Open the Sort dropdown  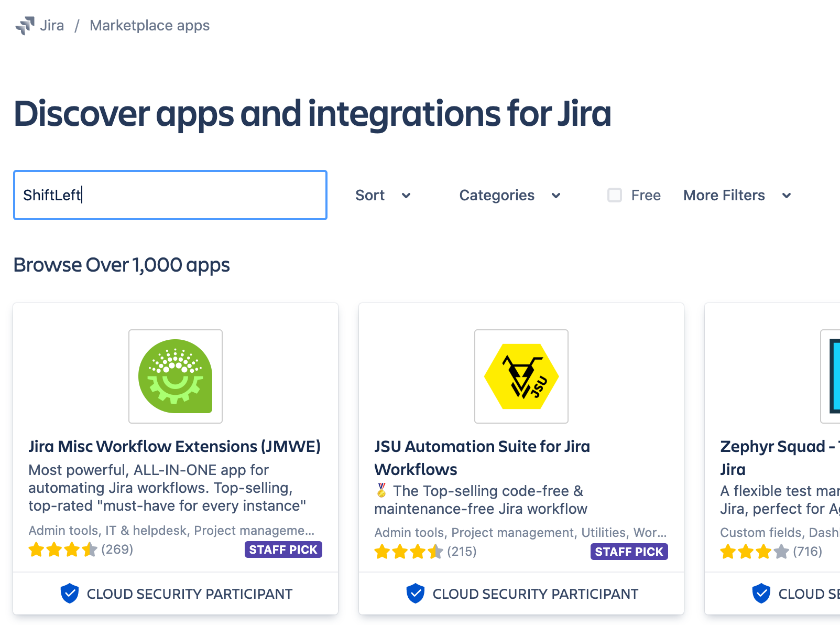[x=383, y=196]
